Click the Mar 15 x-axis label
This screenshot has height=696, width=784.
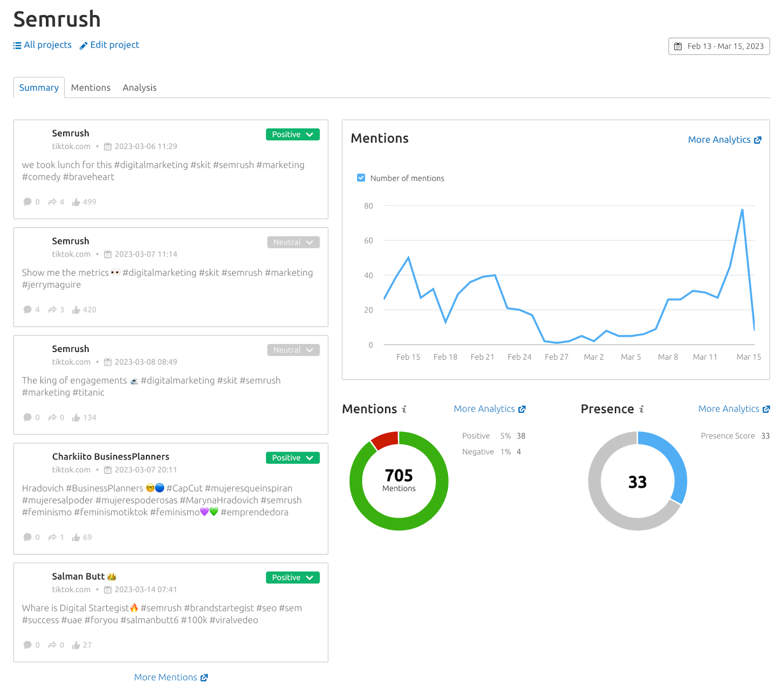tap(749, 357)
